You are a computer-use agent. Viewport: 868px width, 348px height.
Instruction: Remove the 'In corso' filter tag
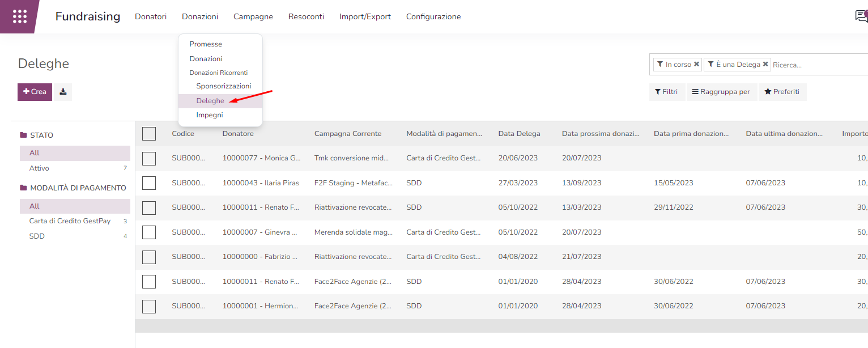point(696,65)
